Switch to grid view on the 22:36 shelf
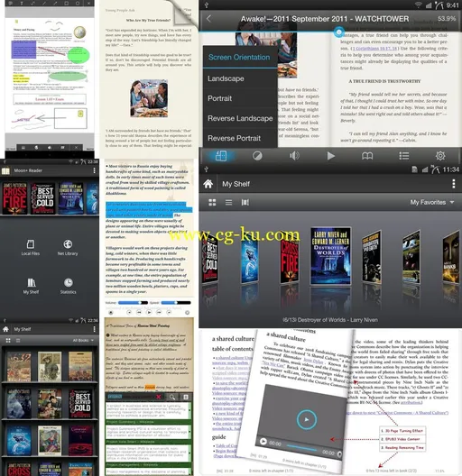The width and height of the screenshot is (462, 476). pos(8,341)
